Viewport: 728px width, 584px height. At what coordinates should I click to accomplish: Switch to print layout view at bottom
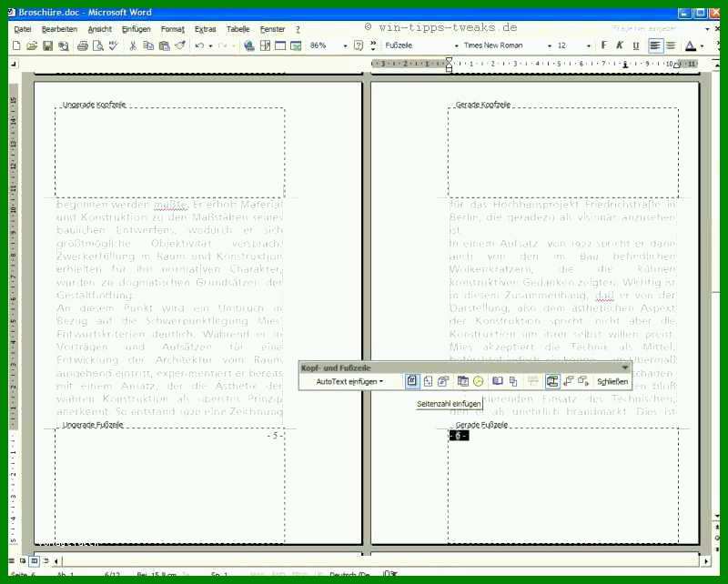[34, 560]
